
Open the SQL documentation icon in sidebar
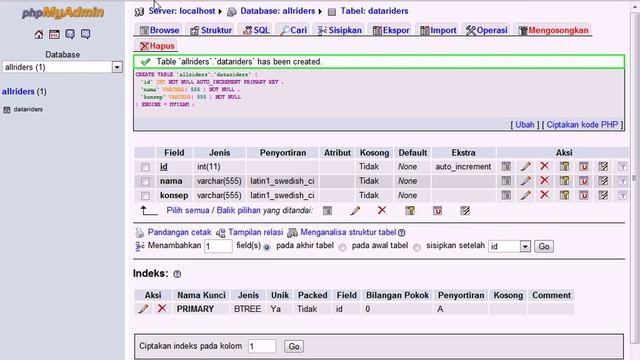coord(85,34)
